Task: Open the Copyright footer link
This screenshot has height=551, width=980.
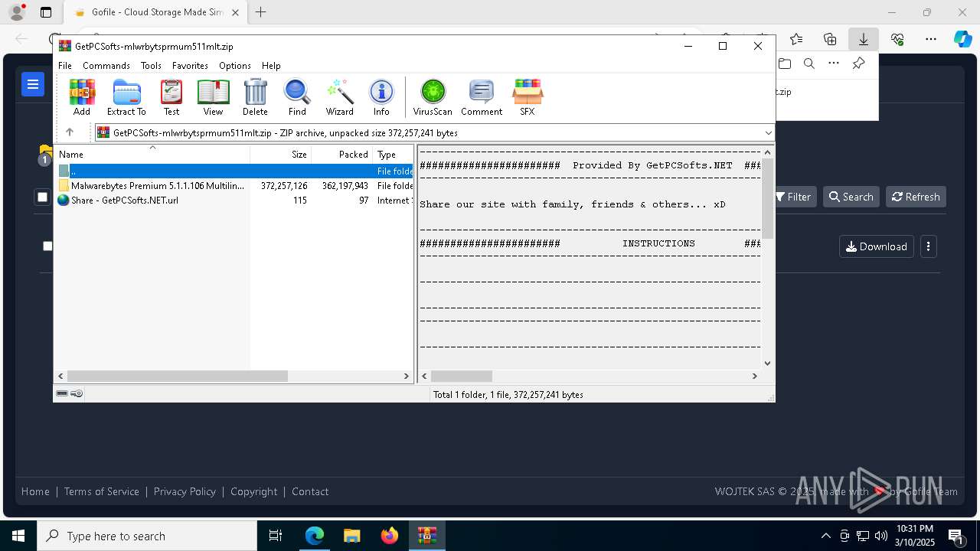Action: click(x=254, y=491)
